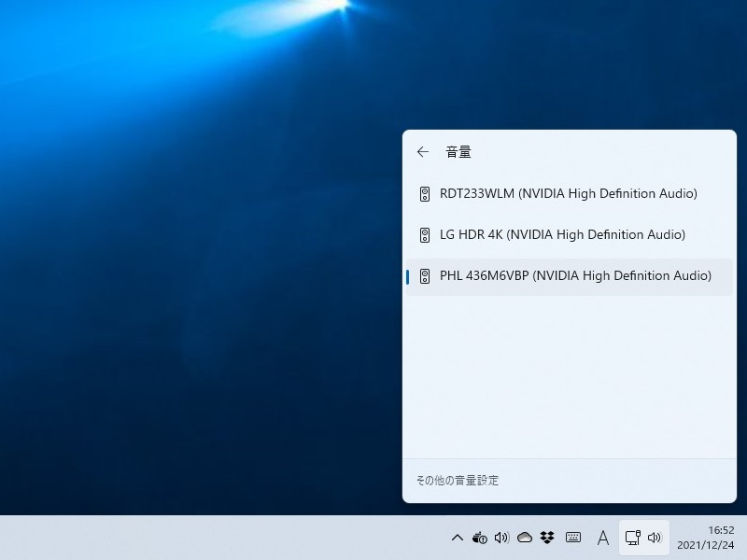Click the tray icon with the info badge
The height and width of the screenshot is (560, 747).
coord(479,538)
